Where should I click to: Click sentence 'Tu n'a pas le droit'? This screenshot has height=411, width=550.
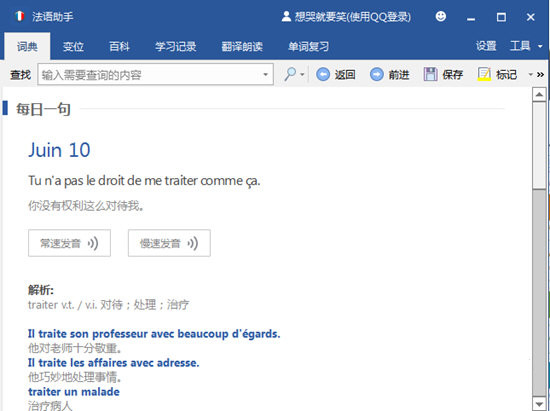pos(144,181)
